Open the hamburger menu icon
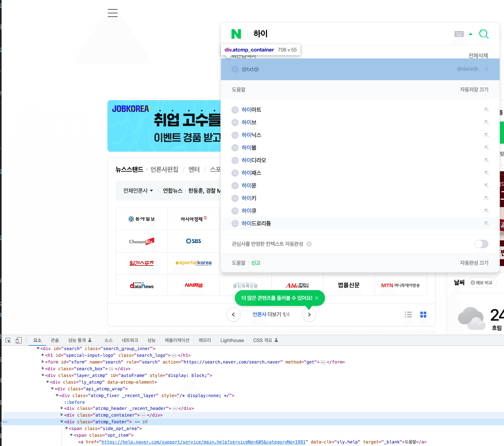Screen dimensions: 504x446 (x=112, y=13)
